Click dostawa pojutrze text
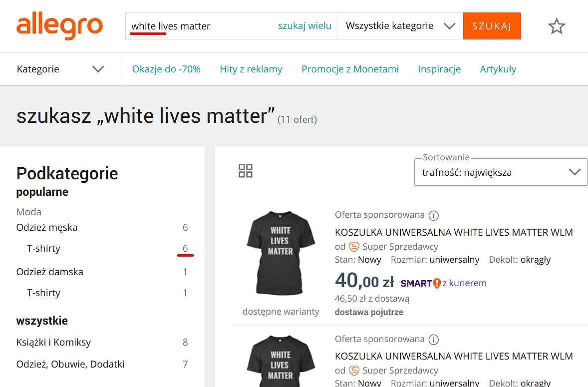 click(369, 312)
